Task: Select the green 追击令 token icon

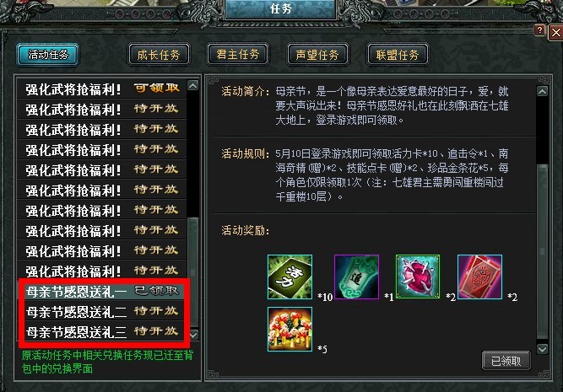Action: pyautogui.click(x=356, y=277)
